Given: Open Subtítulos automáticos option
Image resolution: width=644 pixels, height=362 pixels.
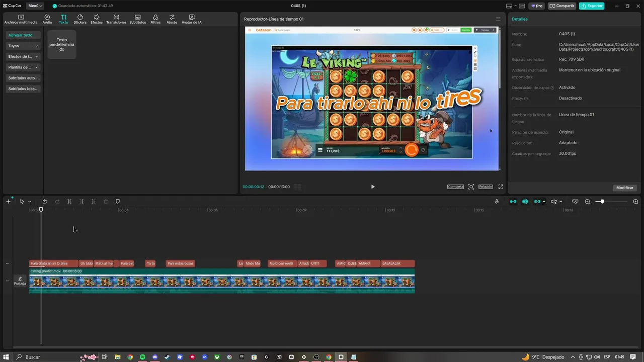Looking at the screenshot, I should [23, 78].
